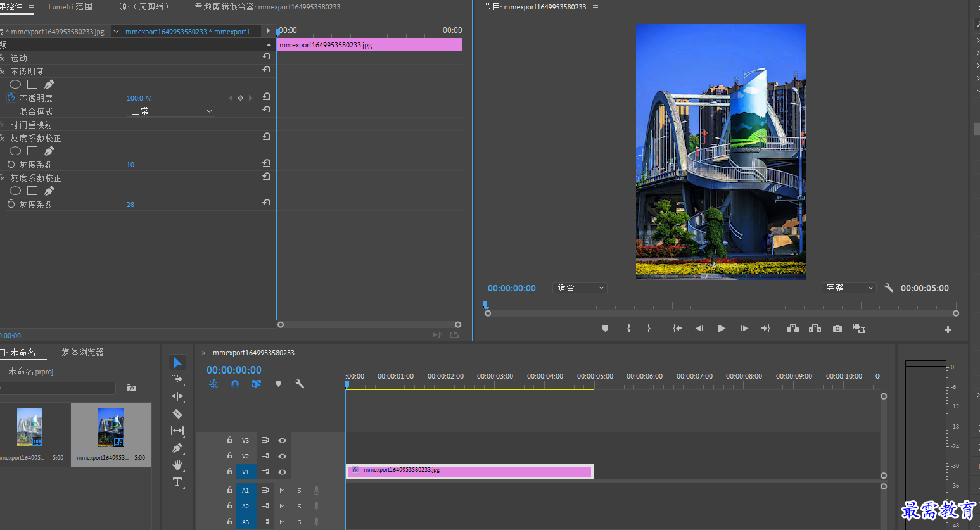Screen dimensions: 980x530
Task: Toggle opacity animation stopwatch
Action: (11, 98)
